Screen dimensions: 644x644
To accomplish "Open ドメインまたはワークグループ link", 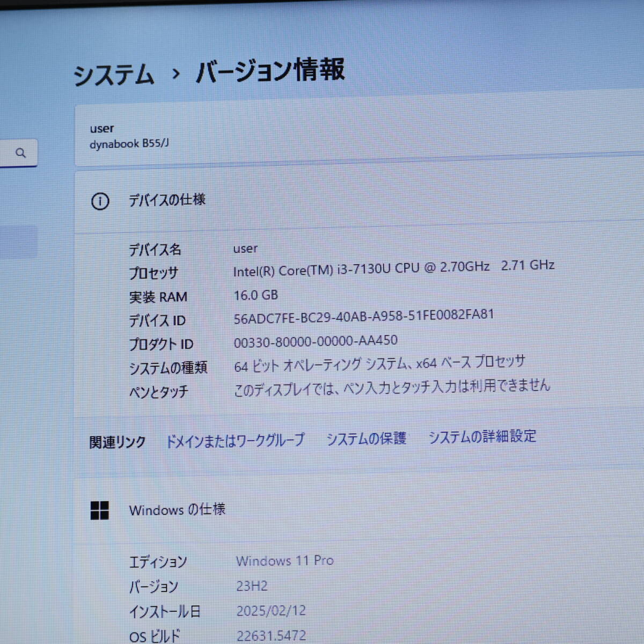I will coord(235,441).
